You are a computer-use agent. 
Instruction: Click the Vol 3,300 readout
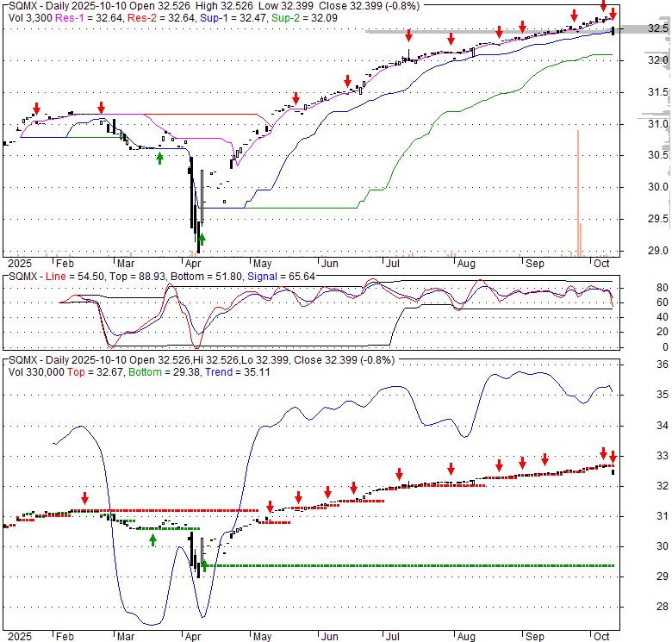30,18
